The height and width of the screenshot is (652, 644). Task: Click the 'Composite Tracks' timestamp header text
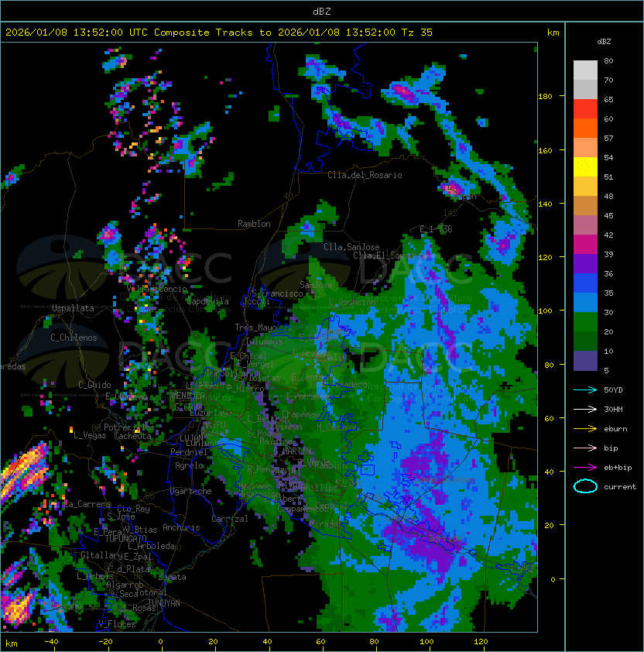point(219,33)
